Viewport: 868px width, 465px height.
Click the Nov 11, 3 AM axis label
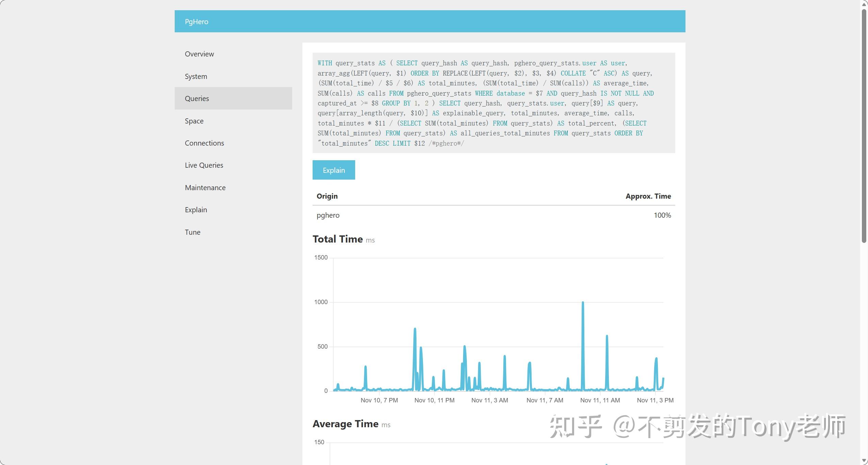pyautogui.click(x=489, y=400)
